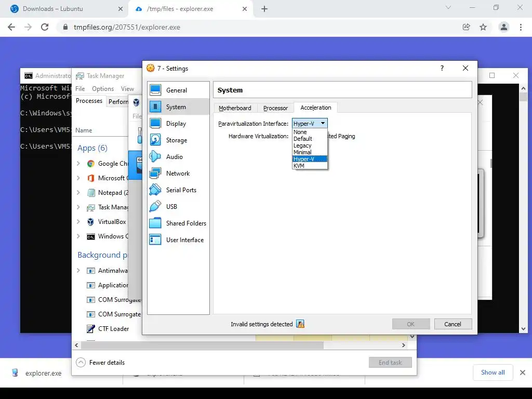Choose None in the paravirtualization list
Screen dimensions: 532x399
coord(310,132)
